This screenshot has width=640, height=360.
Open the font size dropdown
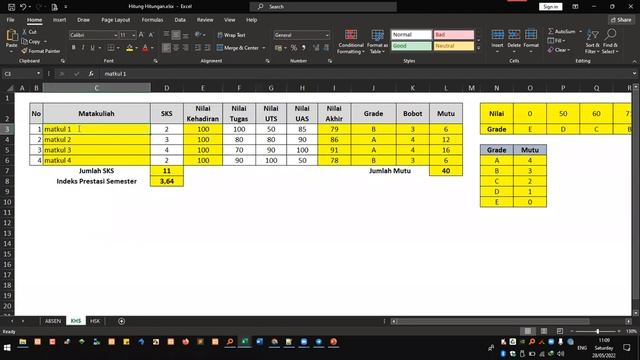pyautogui.click(x=133, y=35)
